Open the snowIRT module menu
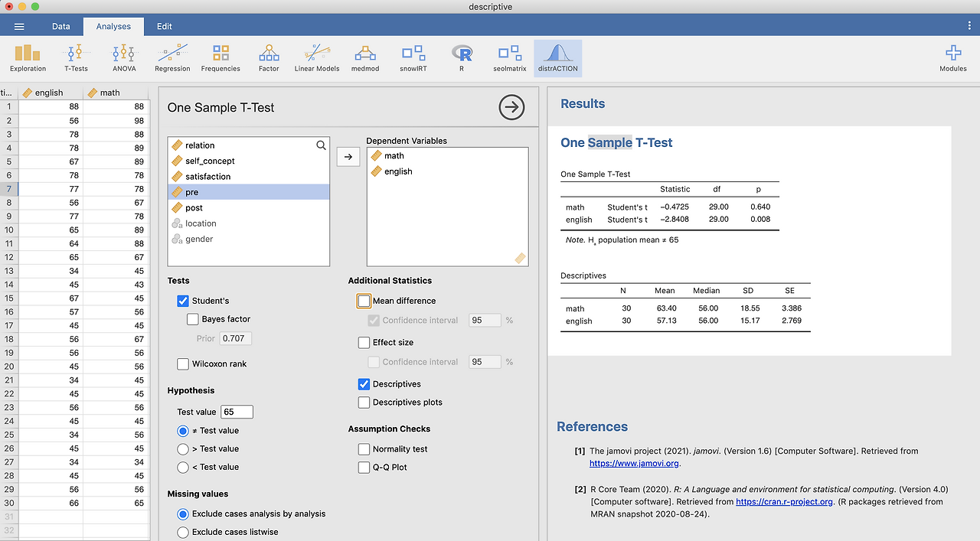The image size is (980, 541). (x=413, y=58)
